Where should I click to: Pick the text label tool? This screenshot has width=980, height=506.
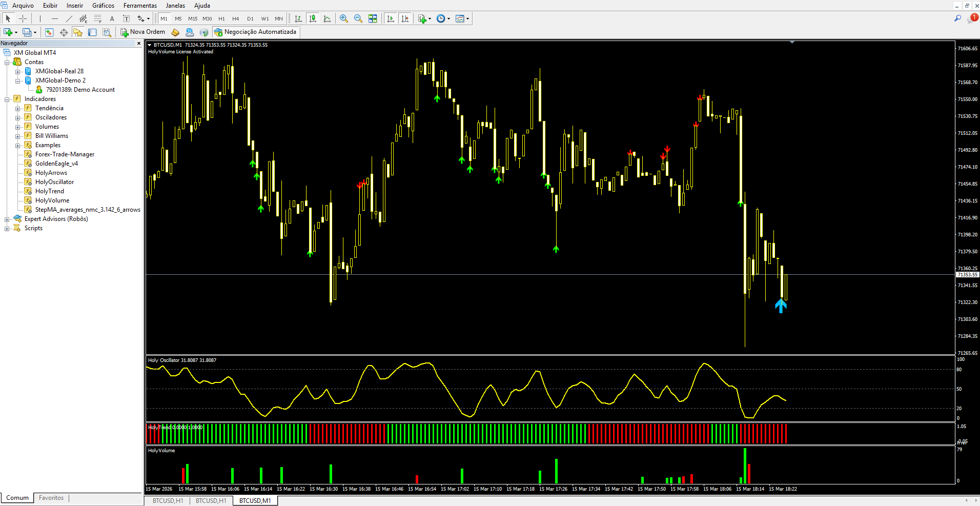[x=112, y=18]
